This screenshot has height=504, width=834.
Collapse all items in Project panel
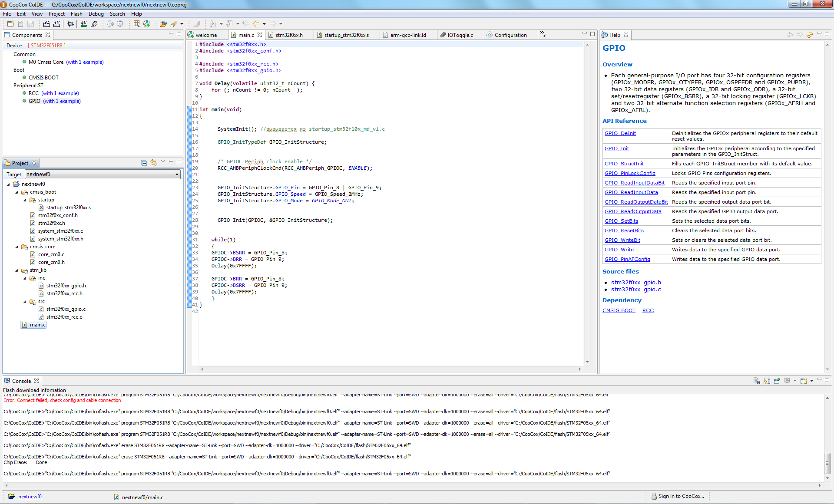[144, 163]
